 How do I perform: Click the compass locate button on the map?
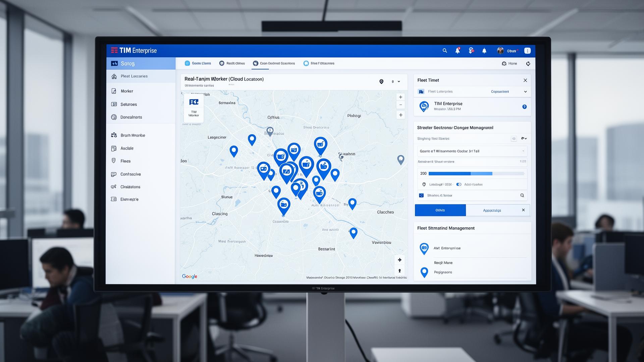(x=400, y=260)
